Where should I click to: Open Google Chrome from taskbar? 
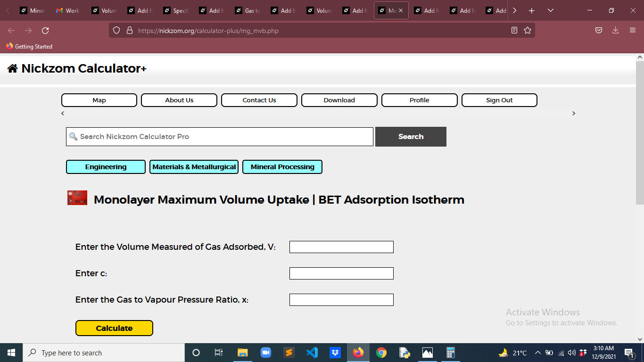pyautogui.click(x=381, y=353)
